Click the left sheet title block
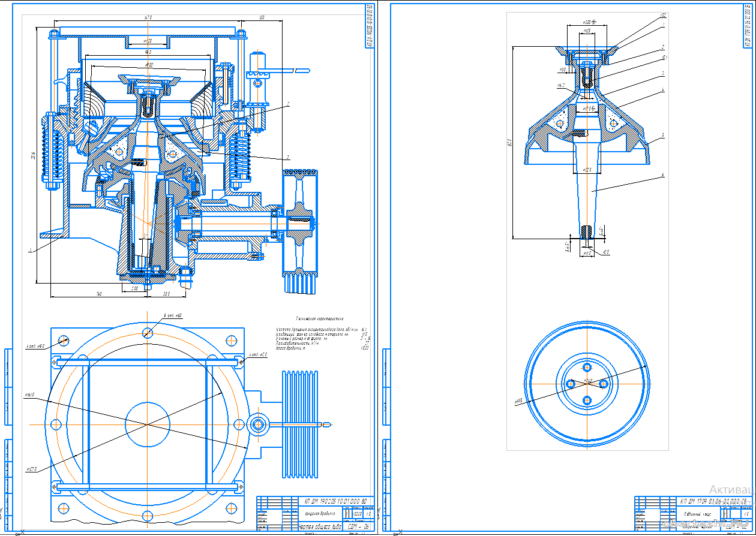Viewport: 756px width, 536px height. [x=316, y=514]
